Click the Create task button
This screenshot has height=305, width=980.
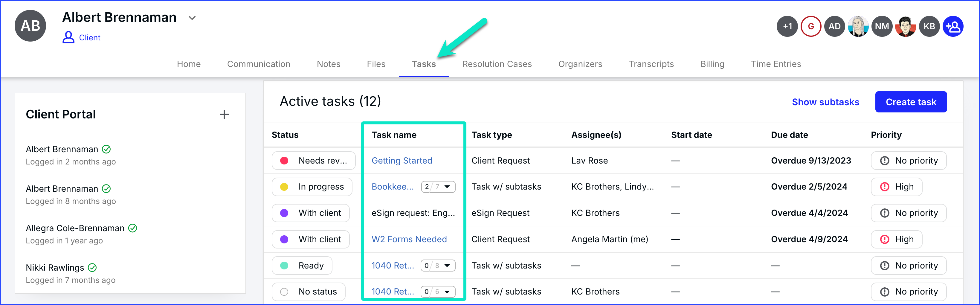pyautogui.click(x=911, y=102)
